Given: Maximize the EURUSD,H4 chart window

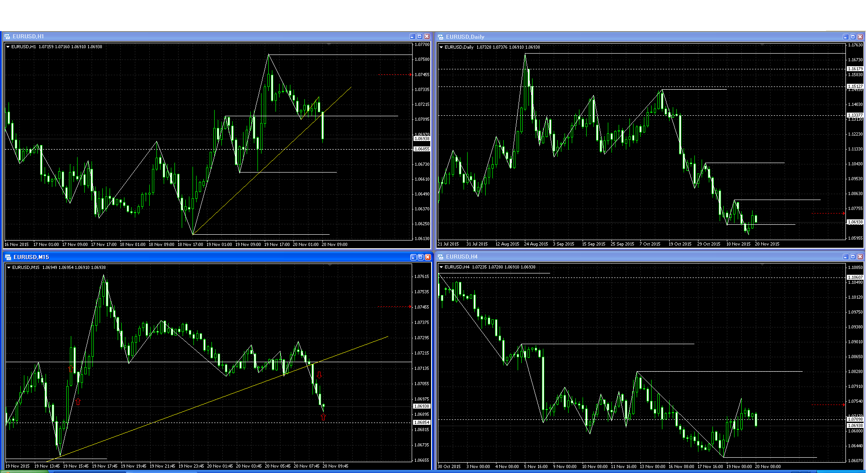Looking at the screenshot, I should point(853,257).
